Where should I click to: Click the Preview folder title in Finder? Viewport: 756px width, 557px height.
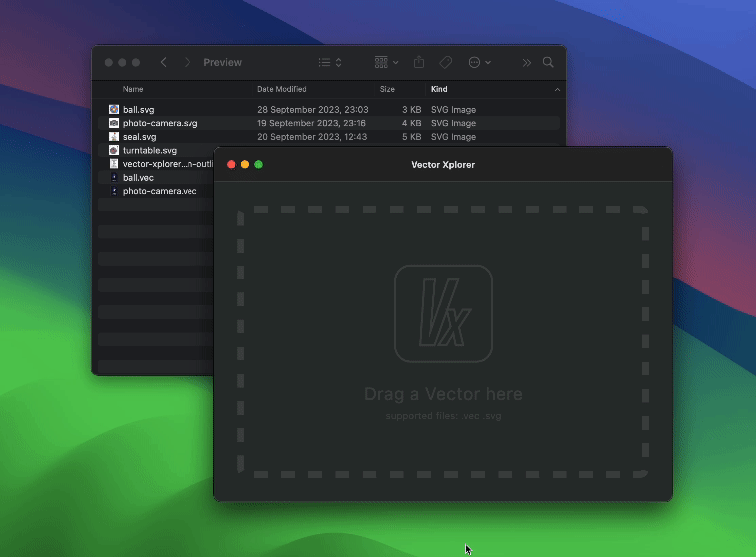[222, 62]
